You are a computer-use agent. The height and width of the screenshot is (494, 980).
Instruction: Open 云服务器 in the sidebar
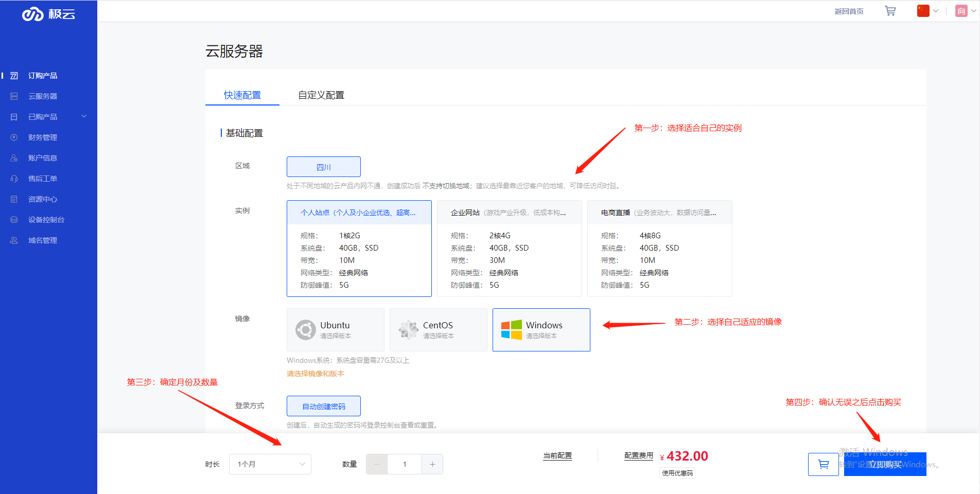click(x=43, y=96)
